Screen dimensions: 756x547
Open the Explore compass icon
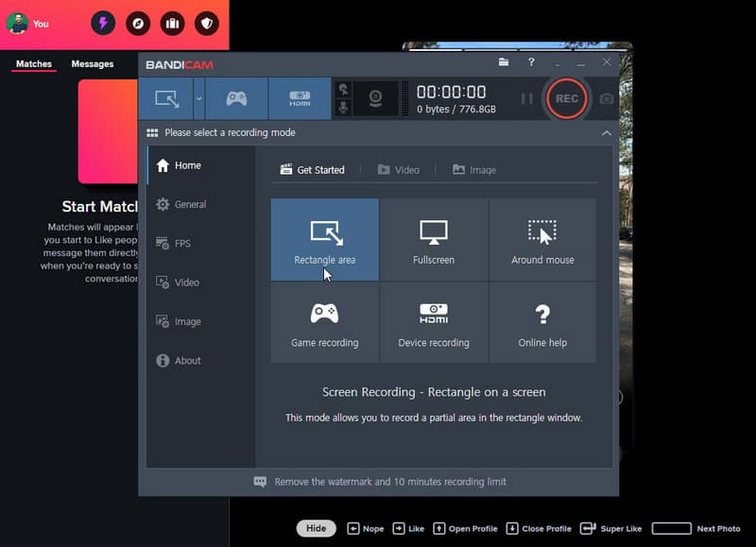(137, 24)
